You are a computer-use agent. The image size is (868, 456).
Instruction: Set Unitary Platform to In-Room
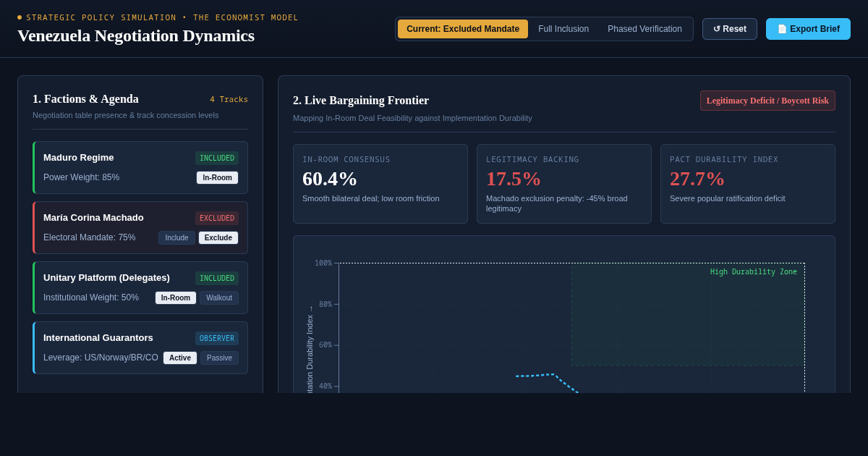click(176, 297)
